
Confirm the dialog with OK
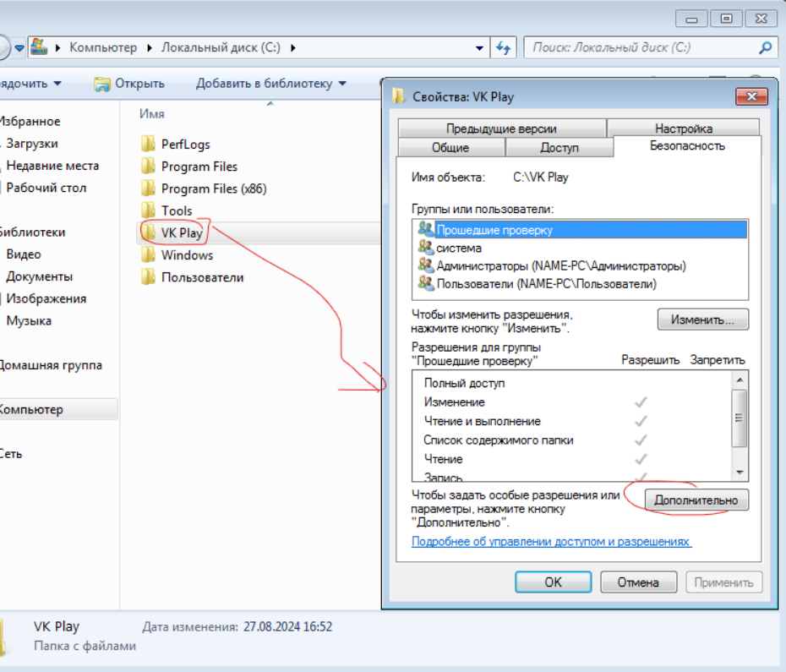(554, 582)
